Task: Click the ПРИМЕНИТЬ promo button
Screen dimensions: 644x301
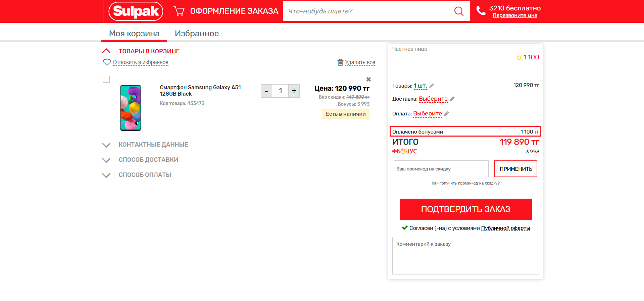Action: (x=516, y=169)
